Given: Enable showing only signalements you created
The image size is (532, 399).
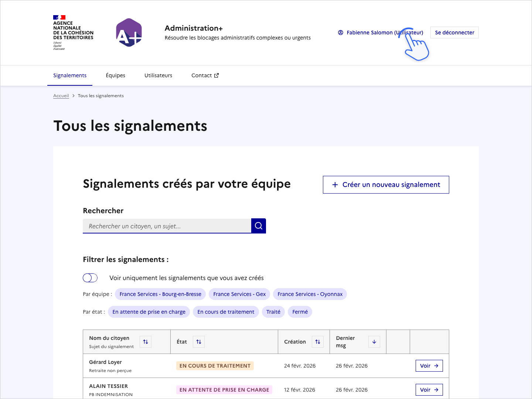Looking at the screenshot, I should pos(90,278).
